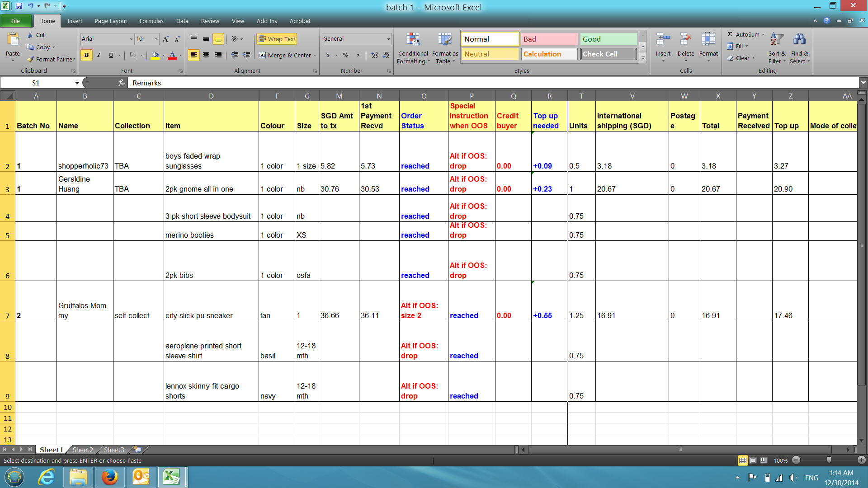Image resolution: width=868 pixels, height=488 pixels.
Task: Apply the Bad cell style
Action: tap(549, 39)
